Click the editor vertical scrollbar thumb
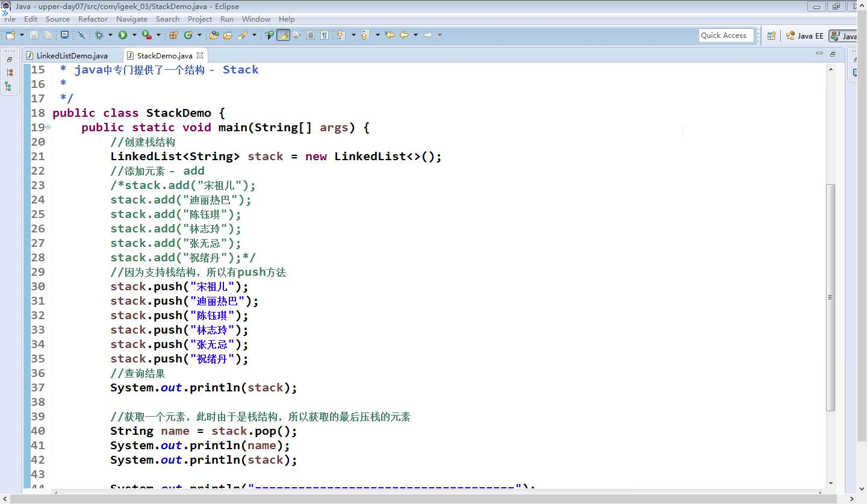The width and height of the screenshot is (867, 504). click(831, 297)
